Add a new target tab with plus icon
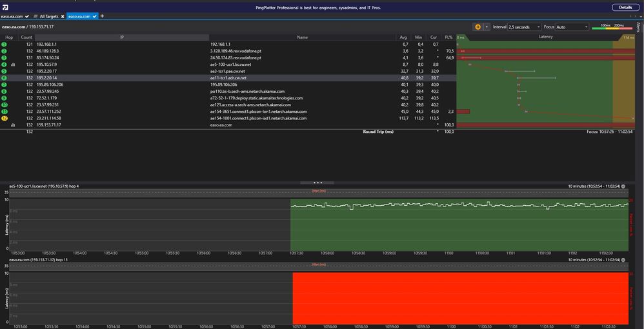This screenshot has height=329, width=644. point(101,15)
